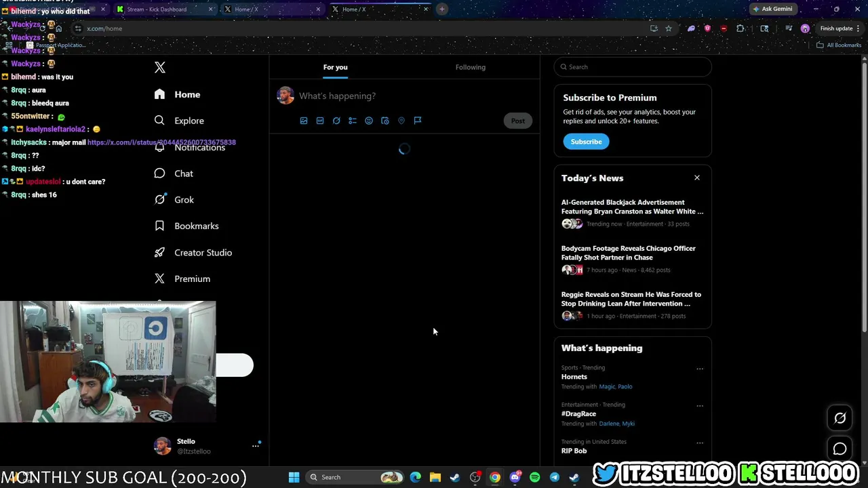Close the Today's News panel
The width and height of the screenshot is (868, 488).
pos(697,178)
